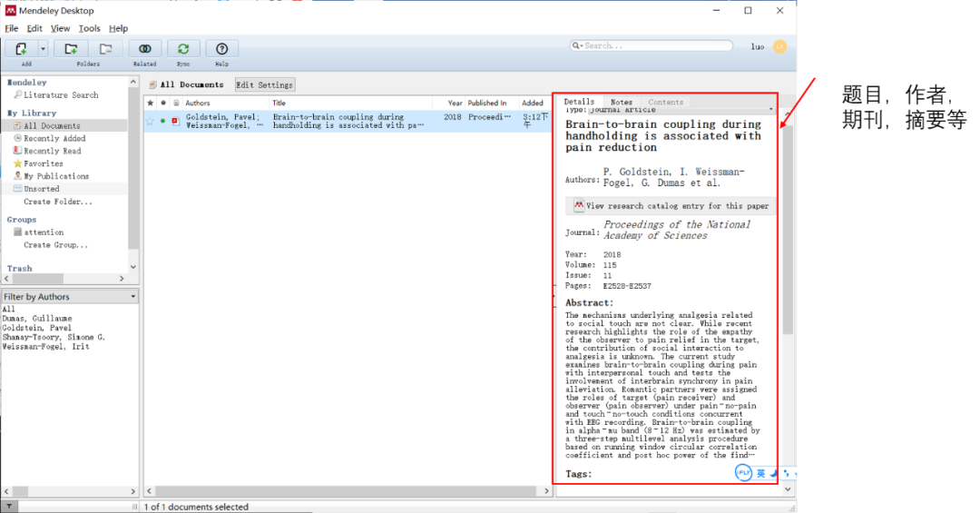Switch to the Details tab
Viewport: 980px width, 513px height.
579,102
